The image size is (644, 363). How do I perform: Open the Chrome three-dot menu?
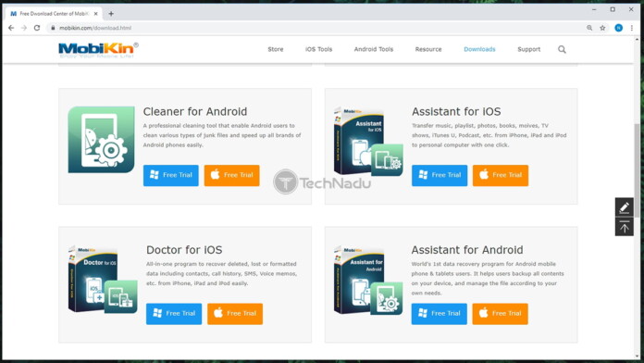pos(632,28)
